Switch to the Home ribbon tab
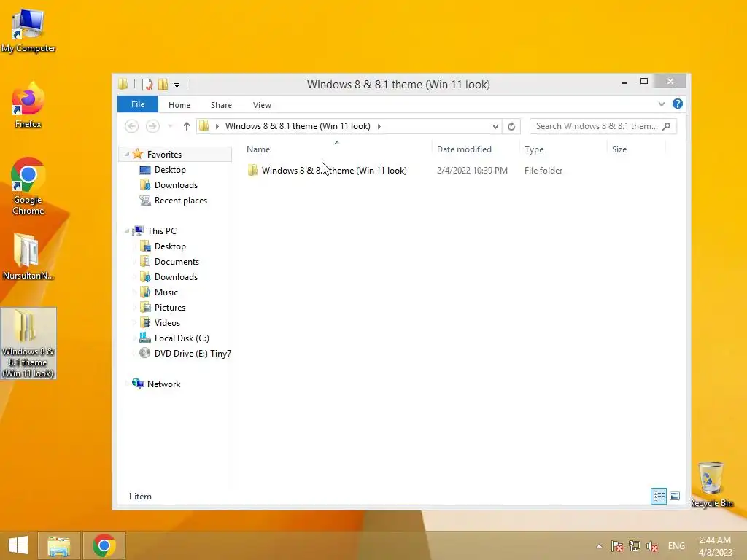This screenshot has width=747, height=560. click(179, 105)
